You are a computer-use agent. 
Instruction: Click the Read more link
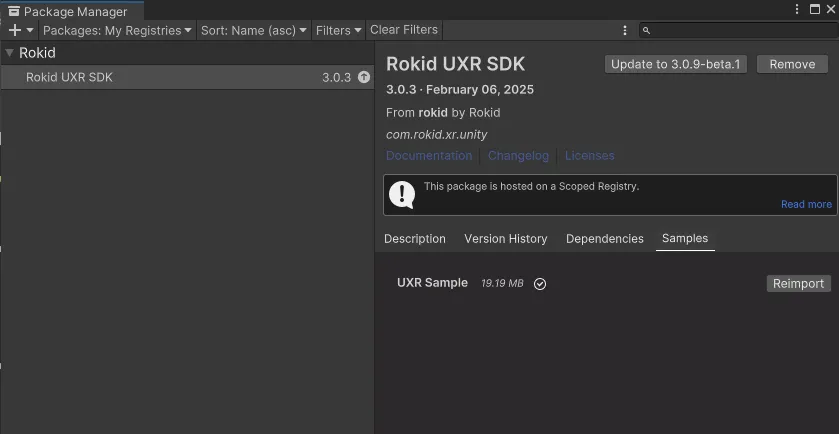[x=806, y=204]
